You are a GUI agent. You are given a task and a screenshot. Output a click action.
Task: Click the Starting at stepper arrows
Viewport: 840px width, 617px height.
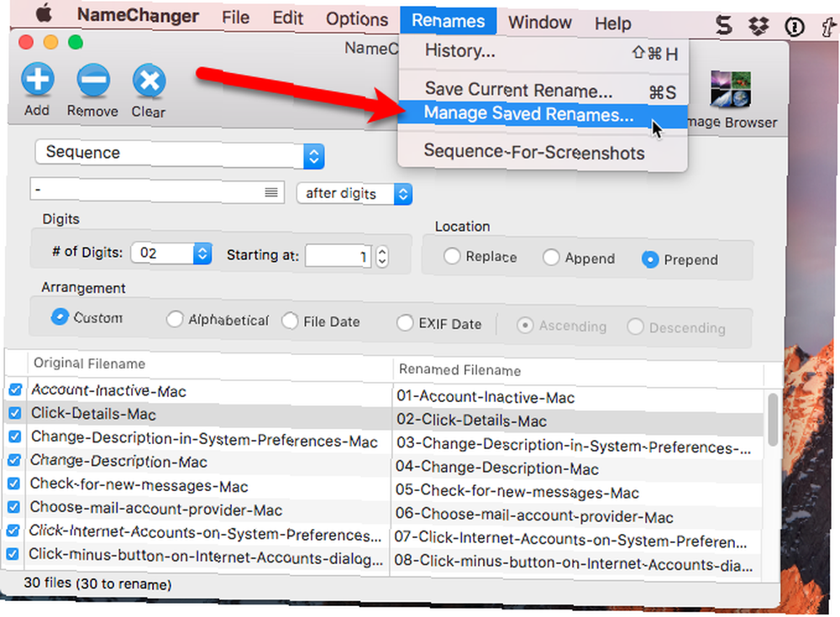click(x=382, y=257)
